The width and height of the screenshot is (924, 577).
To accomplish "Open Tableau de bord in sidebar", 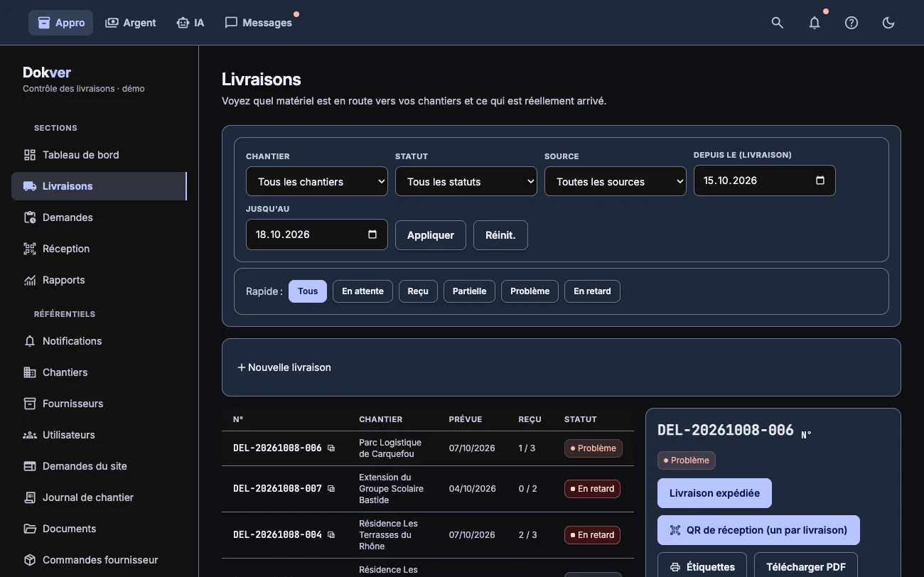I will 99,155.
